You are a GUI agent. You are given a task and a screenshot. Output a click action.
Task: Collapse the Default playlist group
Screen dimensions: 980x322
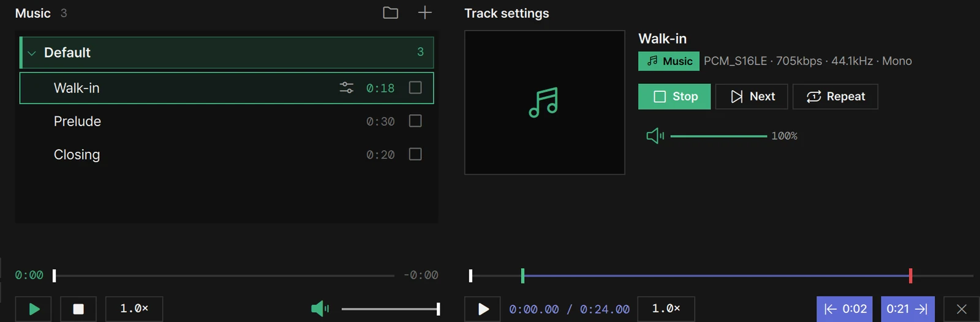click(32, 53)
